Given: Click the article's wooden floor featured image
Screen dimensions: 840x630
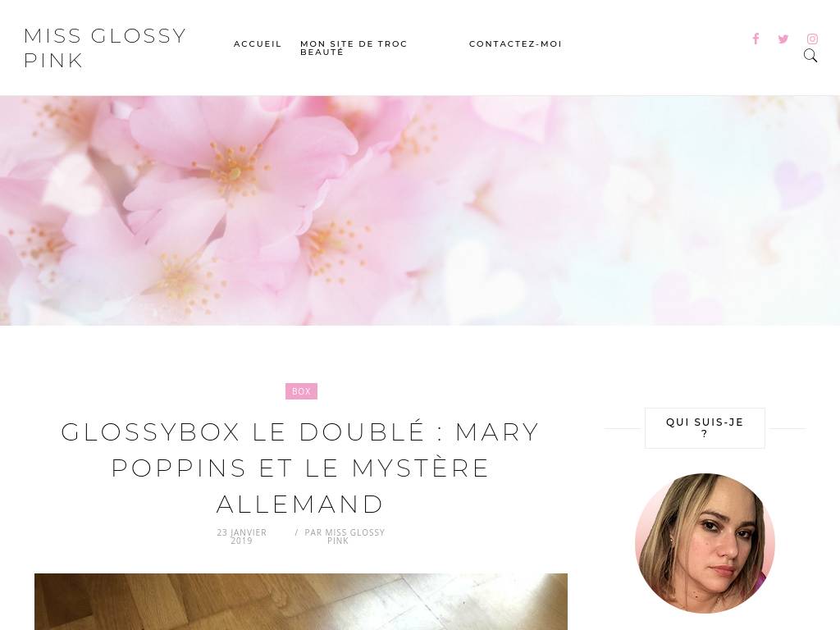Looking at the screenshot, I should (300, 601).
